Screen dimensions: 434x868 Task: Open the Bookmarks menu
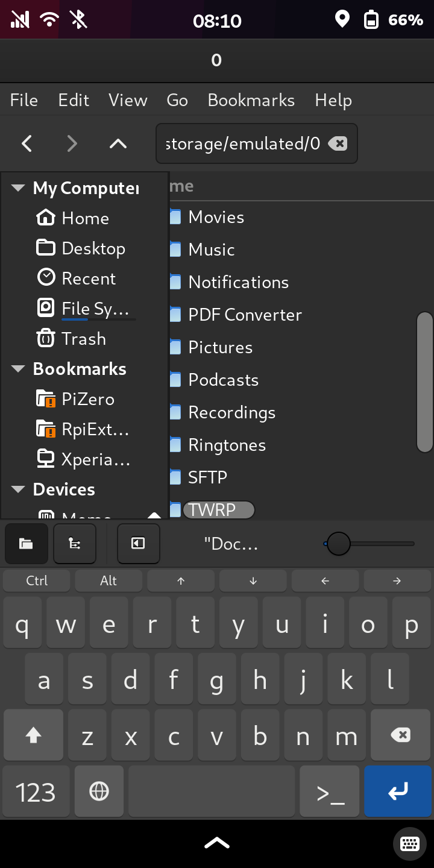(251, 100)
